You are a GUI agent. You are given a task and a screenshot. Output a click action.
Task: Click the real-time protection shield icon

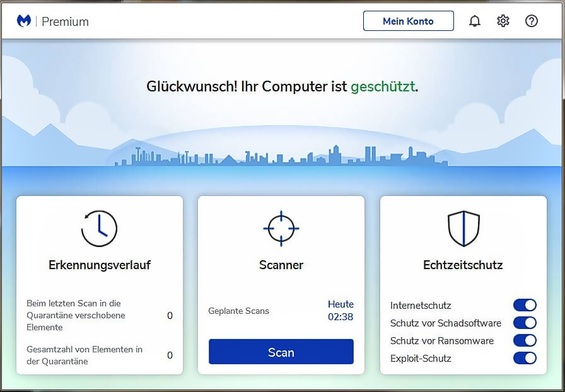click(463, 228)
